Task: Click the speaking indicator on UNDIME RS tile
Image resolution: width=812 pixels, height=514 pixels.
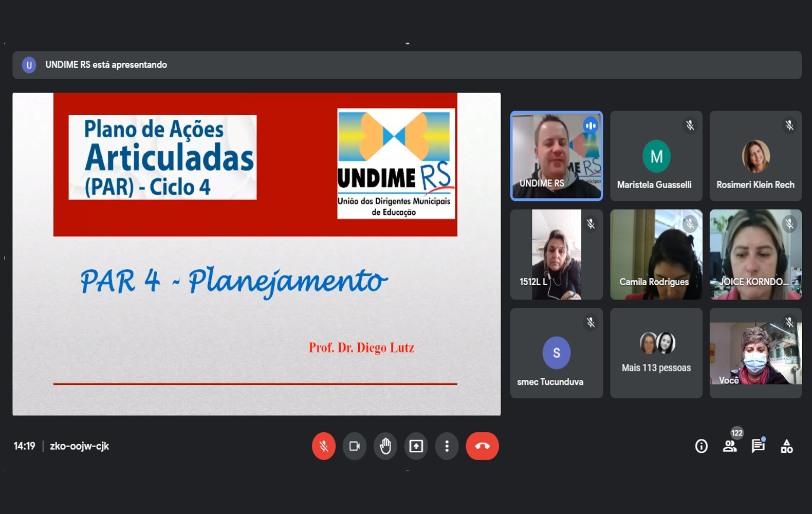Action: click(x=590, y=125)
